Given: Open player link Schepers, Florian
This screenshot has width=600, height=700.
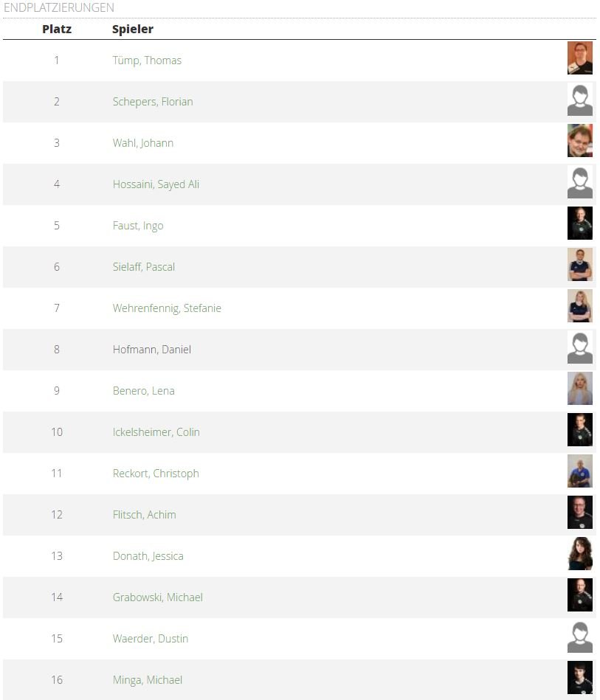Looking at the screenshot, I should pos(153,102).
